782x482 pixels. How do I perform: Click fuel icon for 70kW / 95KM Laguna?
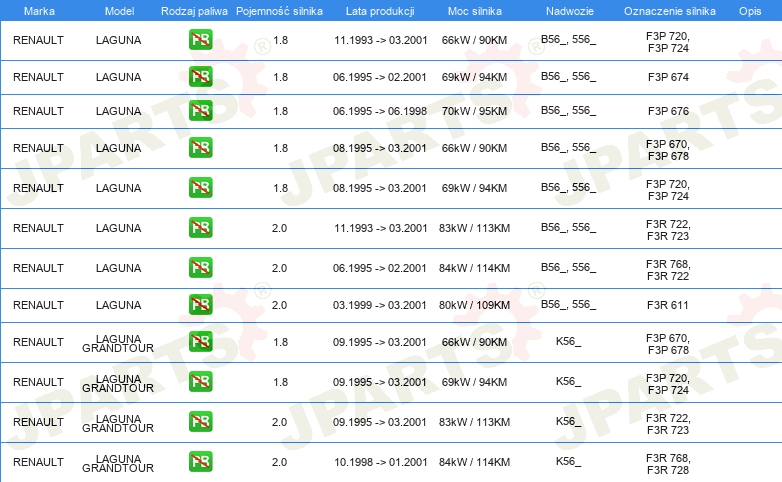click(200, 110)
